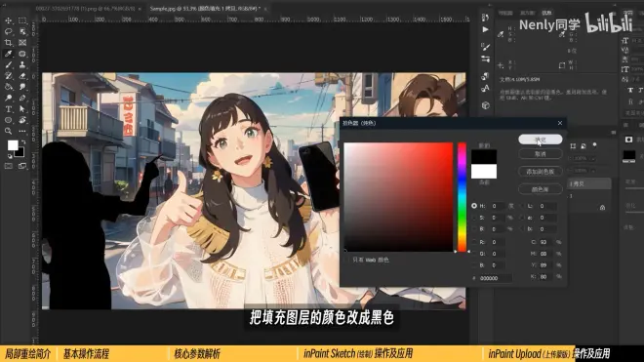The height and width of the screenshot is (362, 644).
Task: Select the G green radio button
Action: coord(474,254)
